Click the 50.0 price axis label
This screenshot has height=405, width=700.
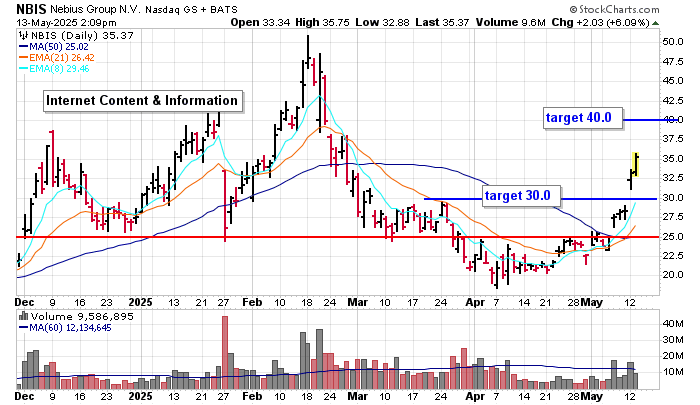(673, 42)
